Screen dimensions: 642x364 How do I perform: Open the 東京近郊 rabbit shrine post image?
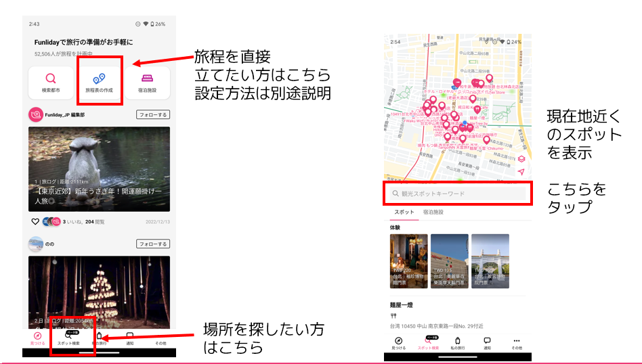click(99, 169)
